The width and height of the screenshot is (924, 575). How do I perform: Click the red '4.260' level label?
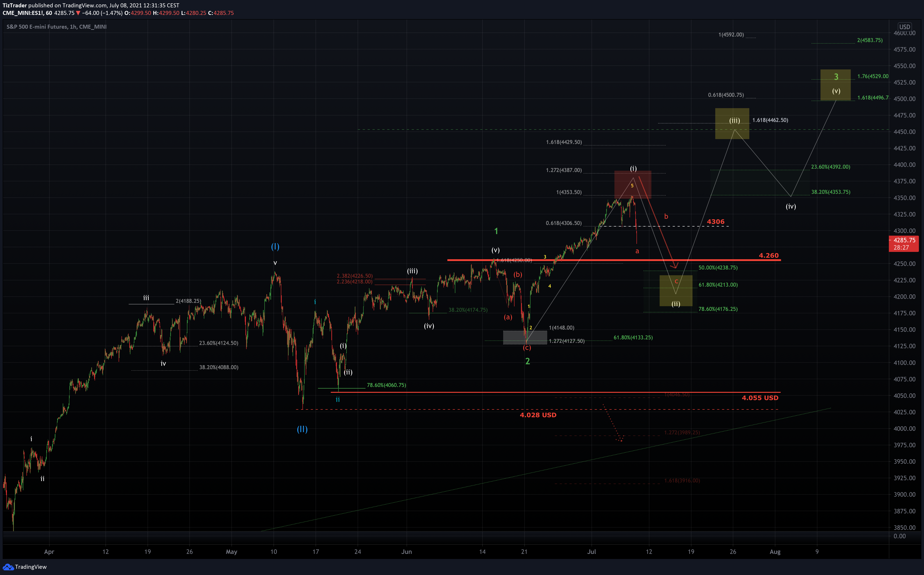click(768, 255)
